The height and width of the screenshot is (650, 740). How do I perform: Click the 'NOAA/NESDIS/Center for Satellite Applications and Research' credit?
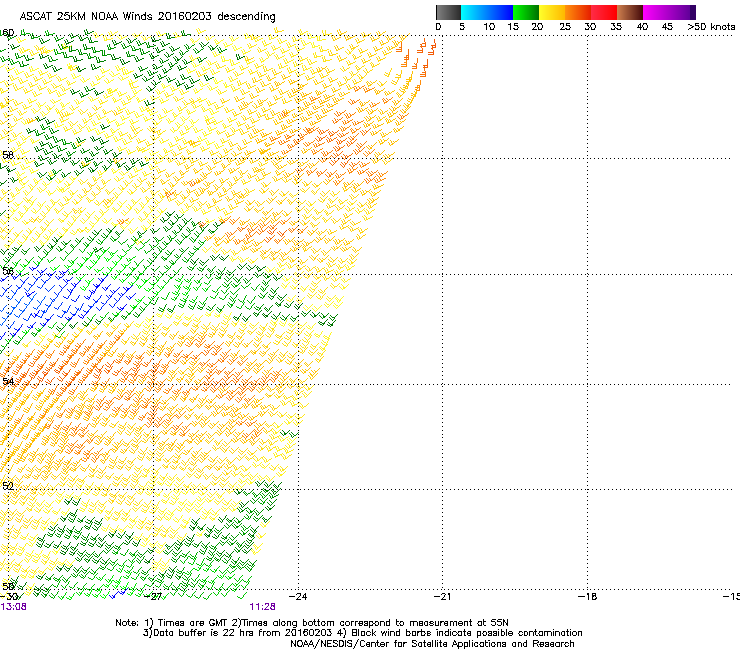point(432,644)
